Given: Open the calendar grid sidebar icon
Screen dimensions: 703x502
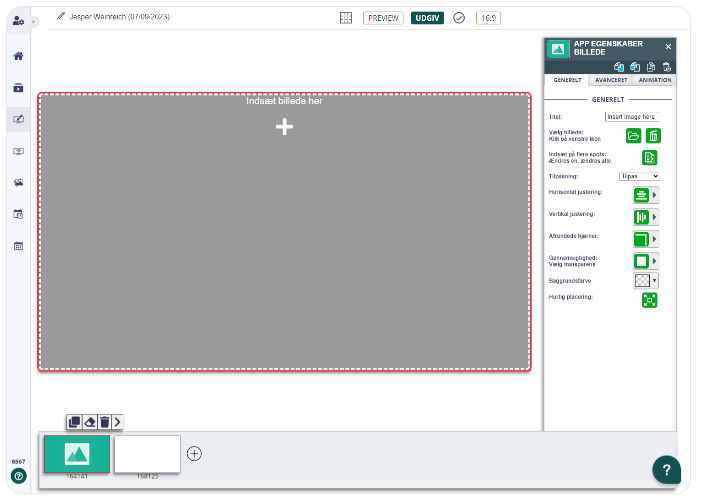Looking at the screenshot, I should (x=18, y=246).
